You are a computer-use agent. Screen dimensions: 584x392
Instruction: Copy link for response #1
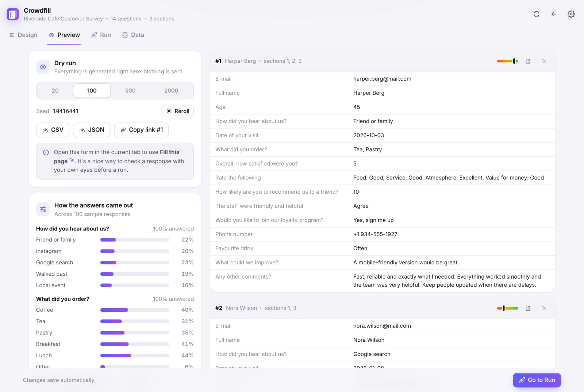[x=142, y=130]
